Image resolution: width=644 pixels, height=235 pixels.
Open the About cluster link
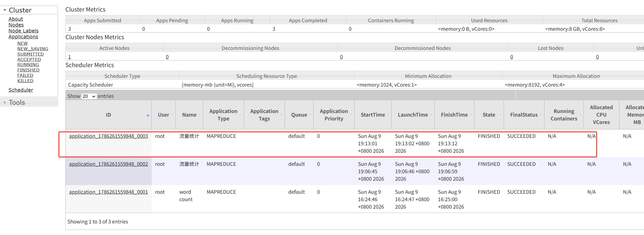pos(16,19)
